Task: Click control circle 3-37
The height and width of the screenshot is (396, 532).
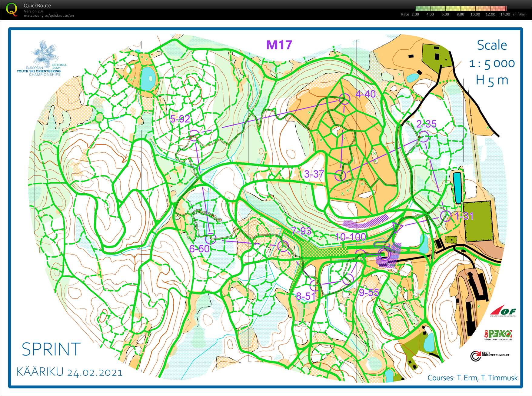Action: point(340,175)
